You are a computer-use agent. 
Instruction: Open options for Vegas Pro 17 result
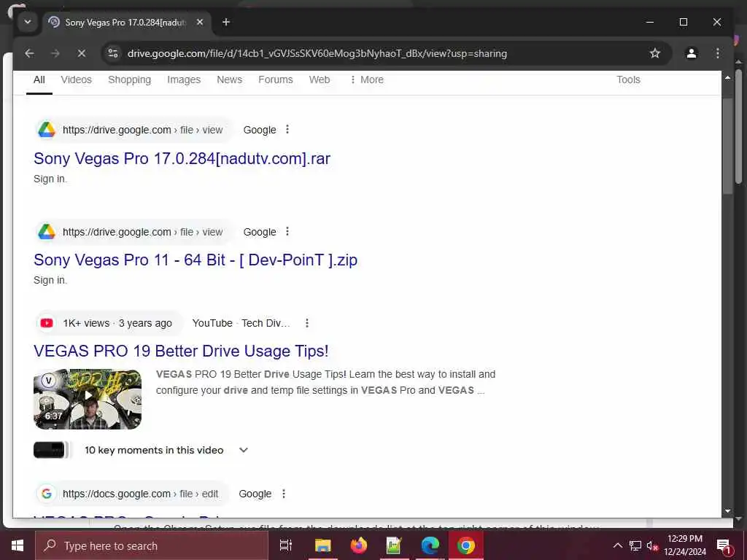(x=287, y=130)
